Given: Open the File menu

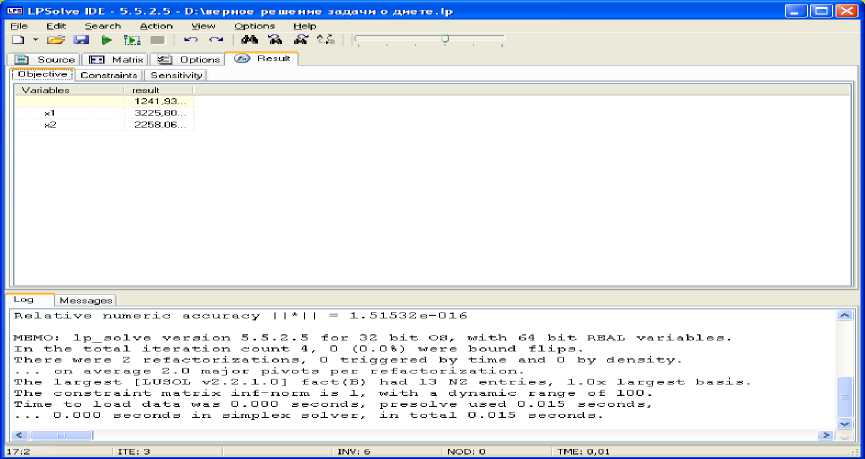Looking at the screenshot, I should 19,26.
